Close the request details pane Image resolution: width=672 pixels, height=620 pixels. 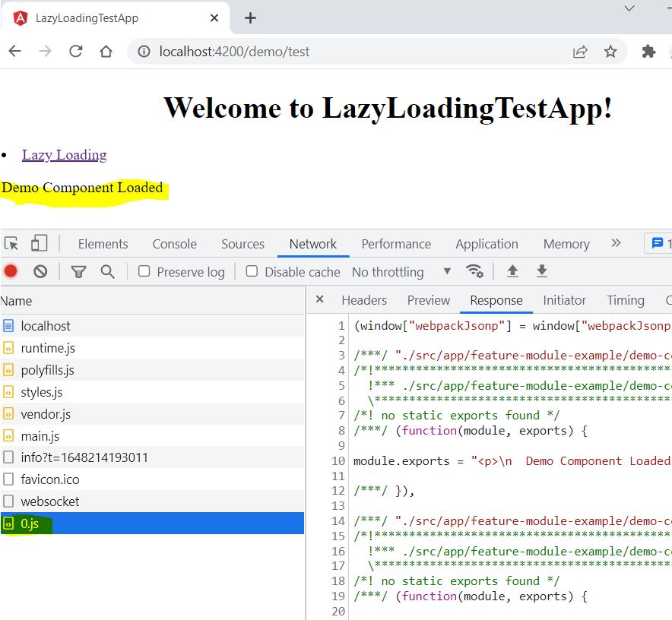[319, 299]
